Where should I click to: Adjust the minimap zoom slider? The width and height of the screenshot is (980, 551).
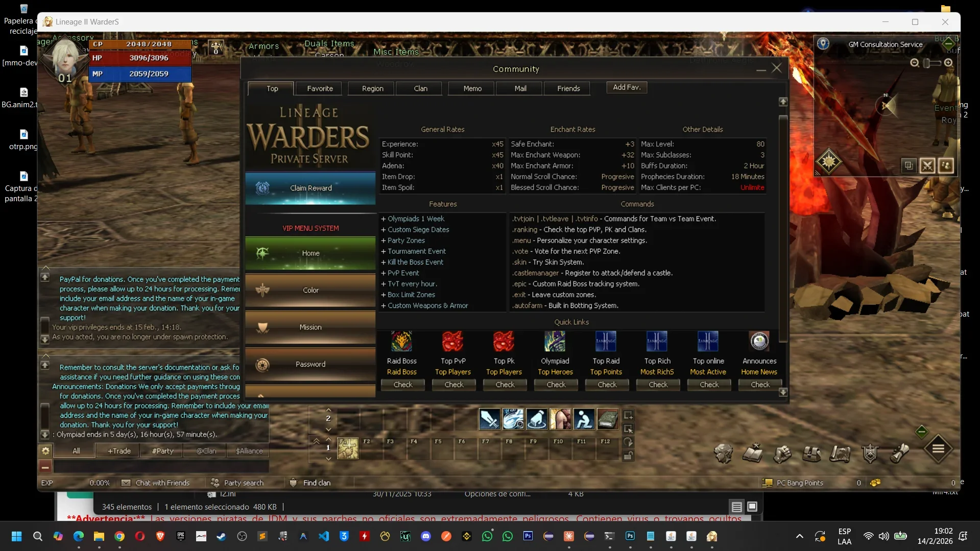931,63
